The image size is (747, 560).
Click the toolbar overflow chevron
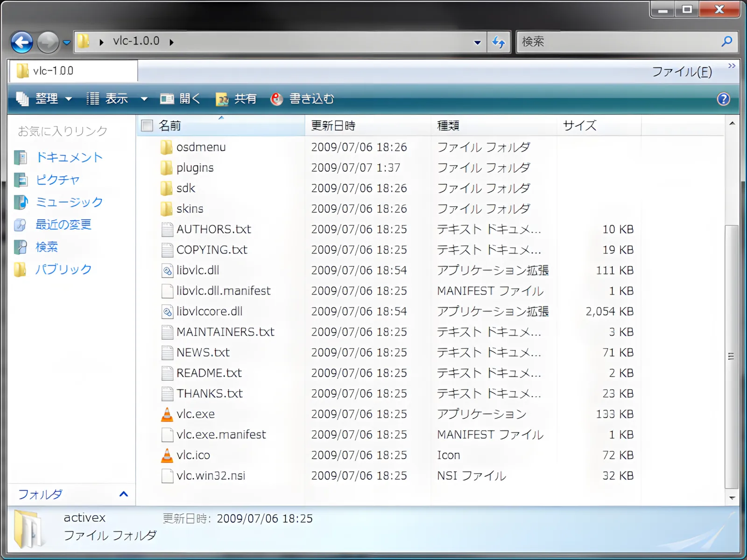pos(732,66)
